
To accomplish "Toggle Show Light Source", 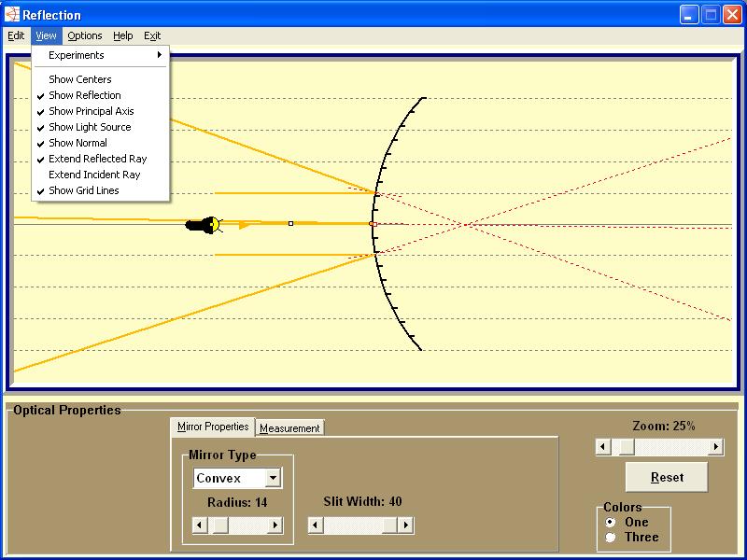I will [x=101, y=127].
